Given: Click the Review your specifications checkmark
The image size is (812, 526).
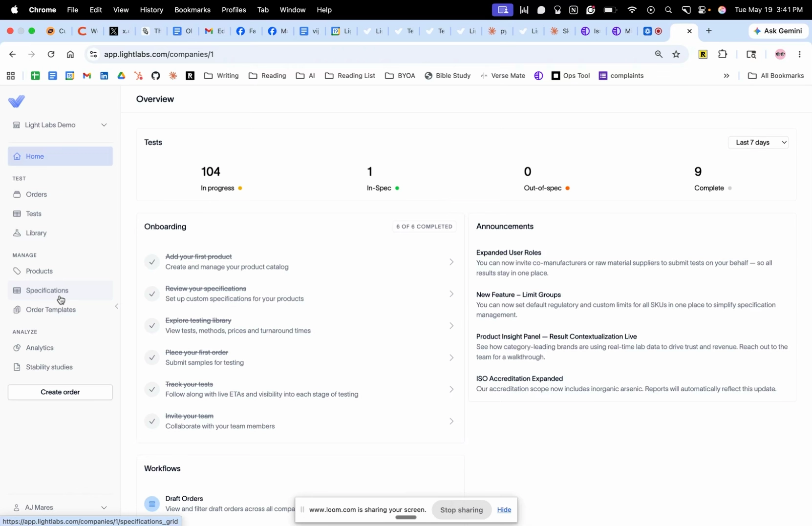Looking at the screenshot, I should 152,294.
